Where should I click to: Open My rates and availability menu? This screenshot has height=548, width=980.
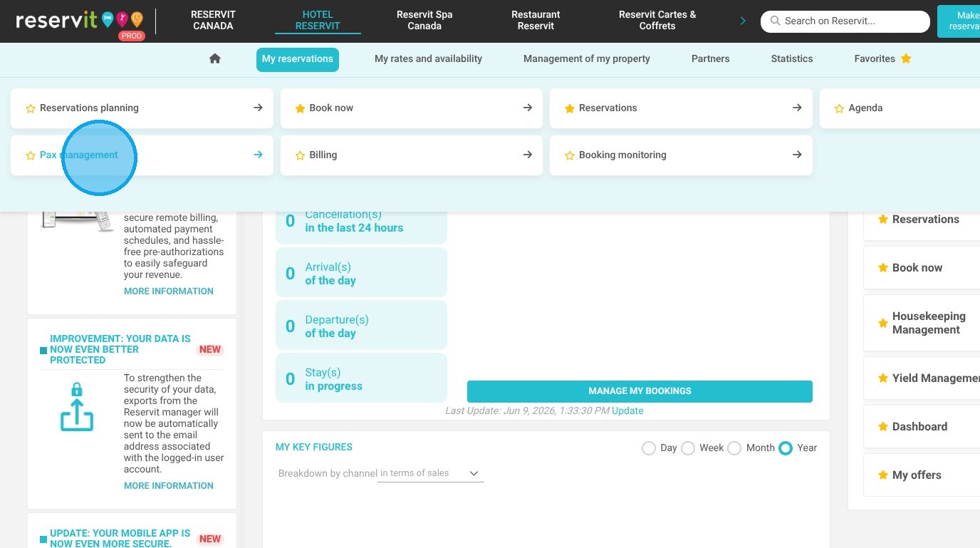coord(429,59)
